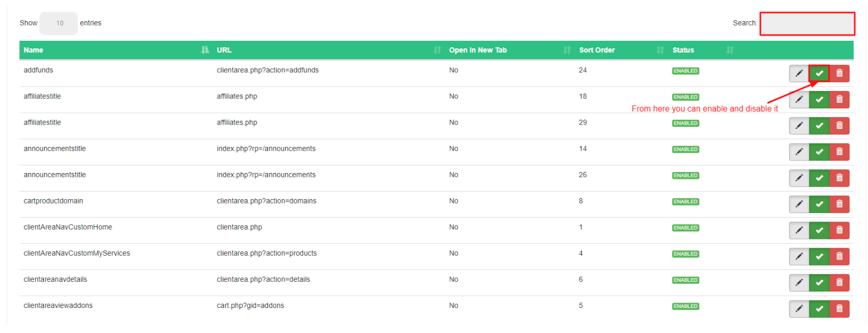Edit the clientareanavdetails row
This screenshot has height=333, width=868.
point(798,282)
